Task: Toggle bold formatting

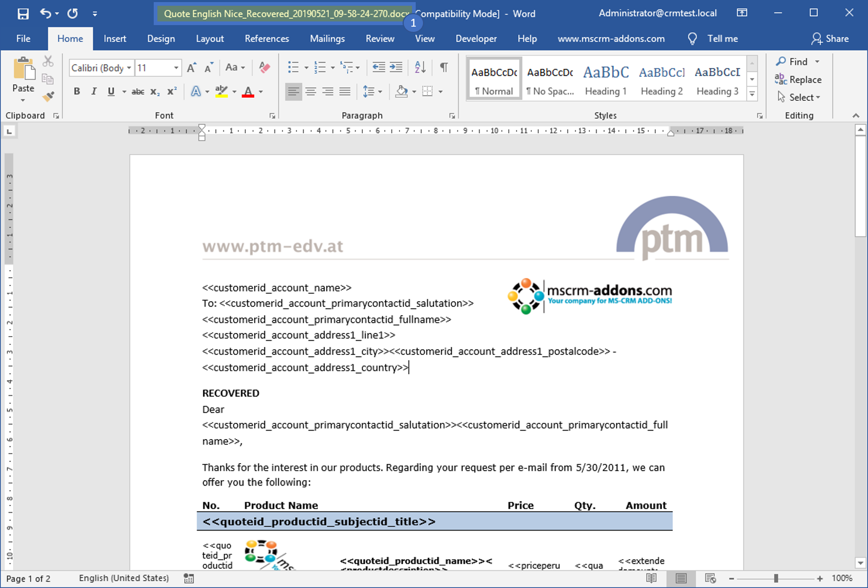Action: [77, 91]
